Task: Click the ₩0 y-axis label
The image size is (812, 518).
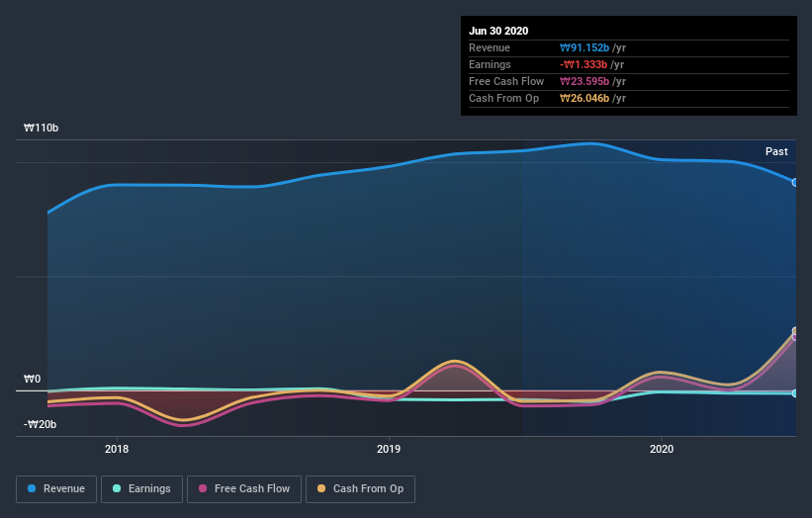Action: coord(32,380)
